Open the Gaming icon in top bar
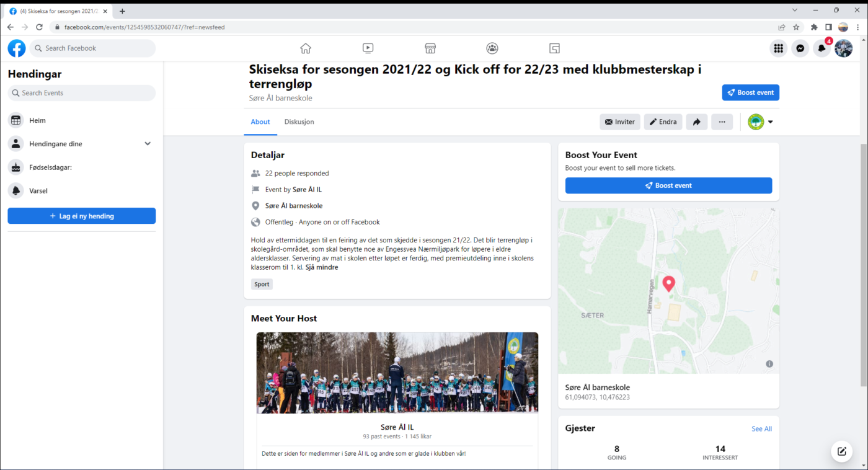This screenshot has height=470, width=868. [x=555, y=48]
